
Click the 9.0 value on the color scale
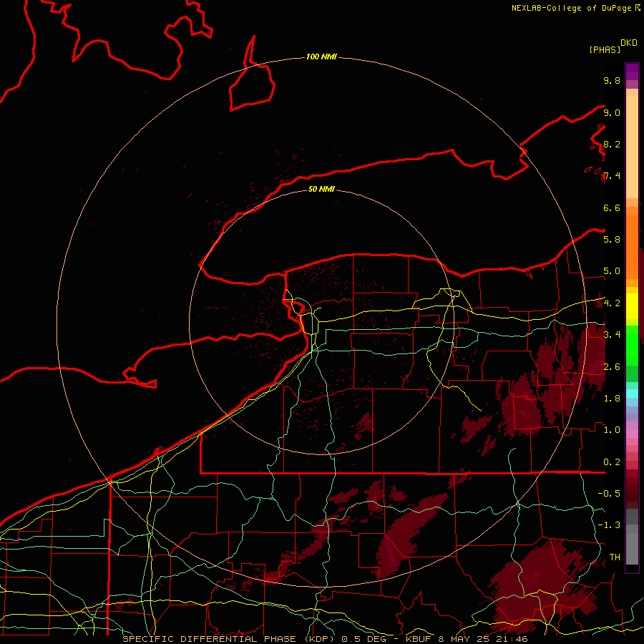click(612, 112)
